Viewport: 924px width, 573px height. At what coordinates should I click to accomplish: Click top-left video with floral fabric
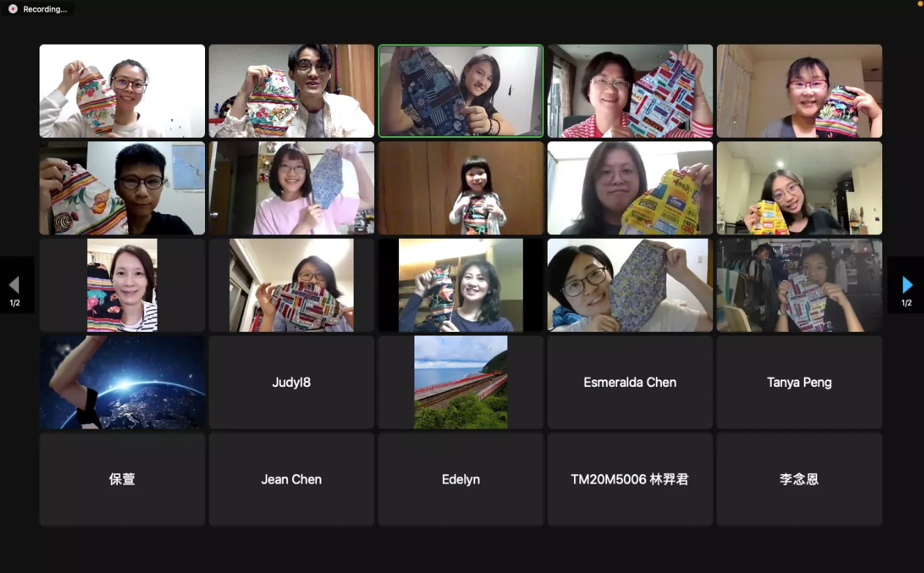[x=122, y=91]
